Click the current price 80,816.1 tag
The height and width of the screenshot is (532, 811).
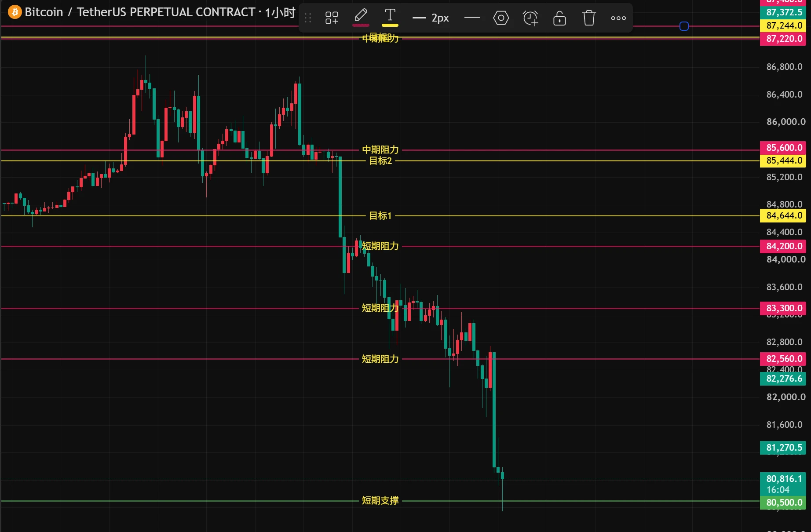[783, 484]
